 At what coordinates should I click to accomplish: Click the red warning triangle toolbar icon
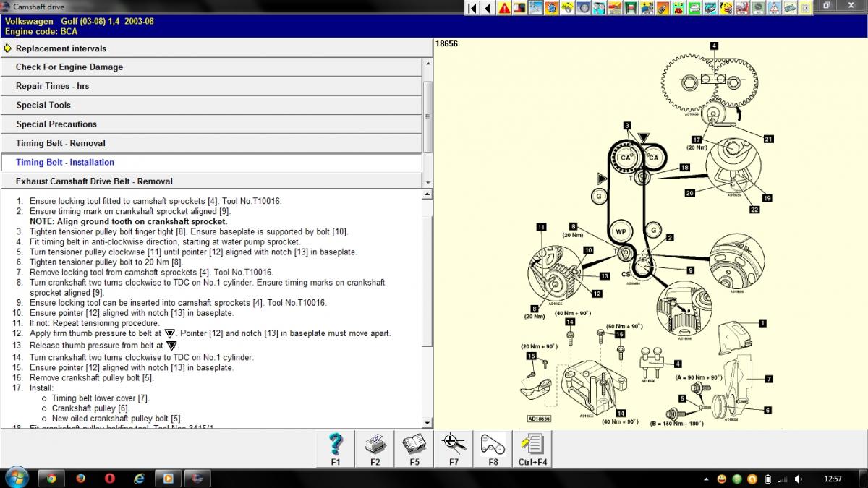[504, 8]
